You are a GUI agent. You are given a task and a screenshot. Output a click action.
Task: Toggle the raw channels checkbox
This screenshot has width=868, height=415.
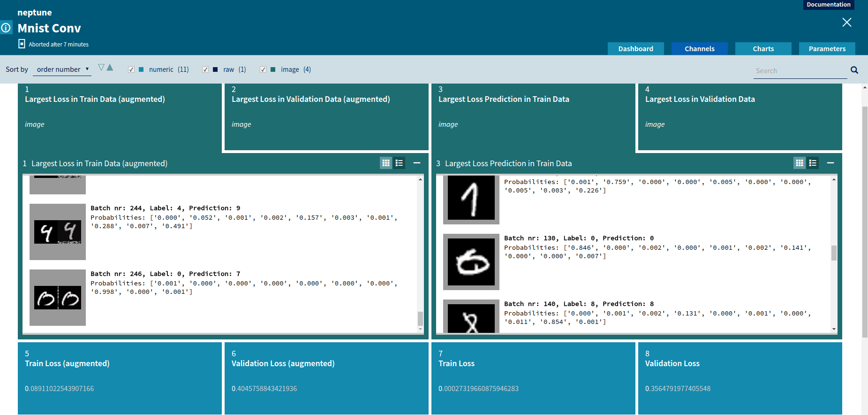click(x=205, y=69)
